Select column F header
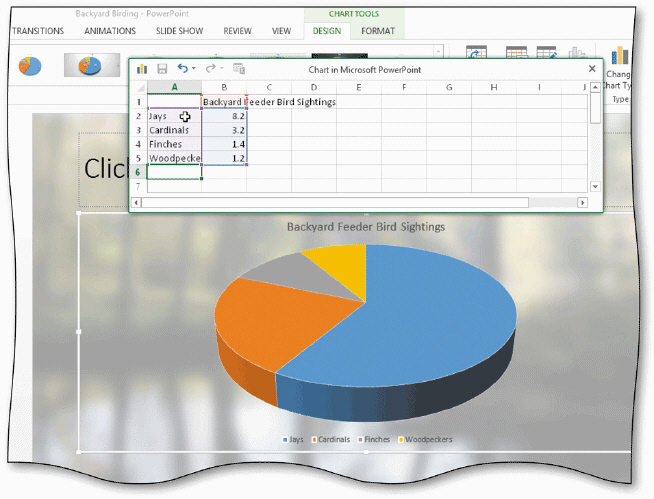Viewport: 654px width, 499px height. (404, 87)
